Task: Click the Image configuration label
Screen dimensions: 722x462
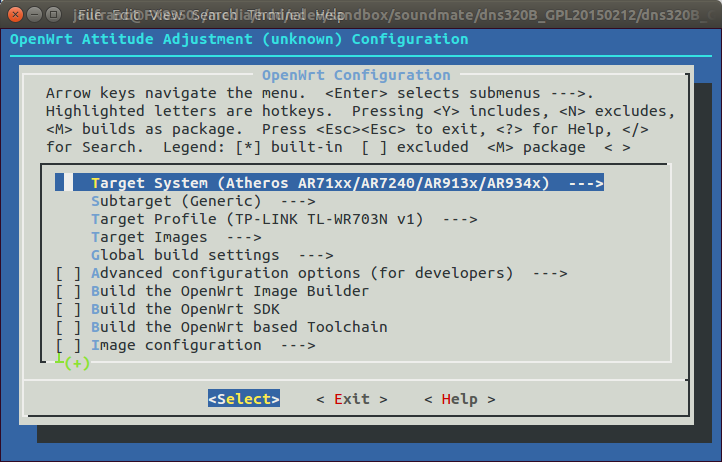Action: pos(176,345)
